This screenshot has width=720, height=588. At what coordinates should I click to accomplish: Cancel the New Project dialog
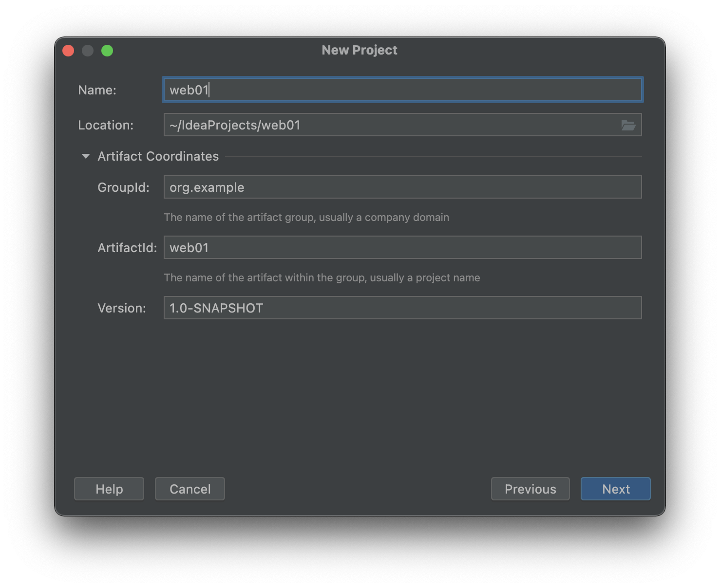click(x=190, y=489)
